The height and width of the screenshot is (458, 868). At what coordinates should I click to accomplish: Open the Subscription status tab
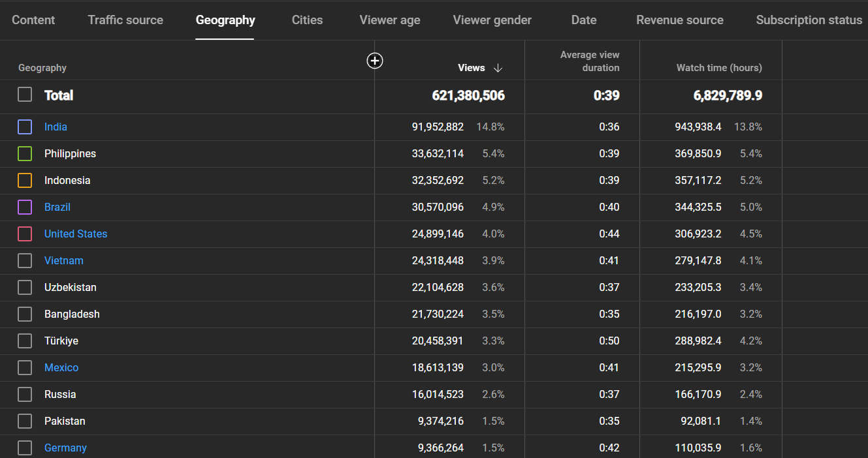coord(809,20)
